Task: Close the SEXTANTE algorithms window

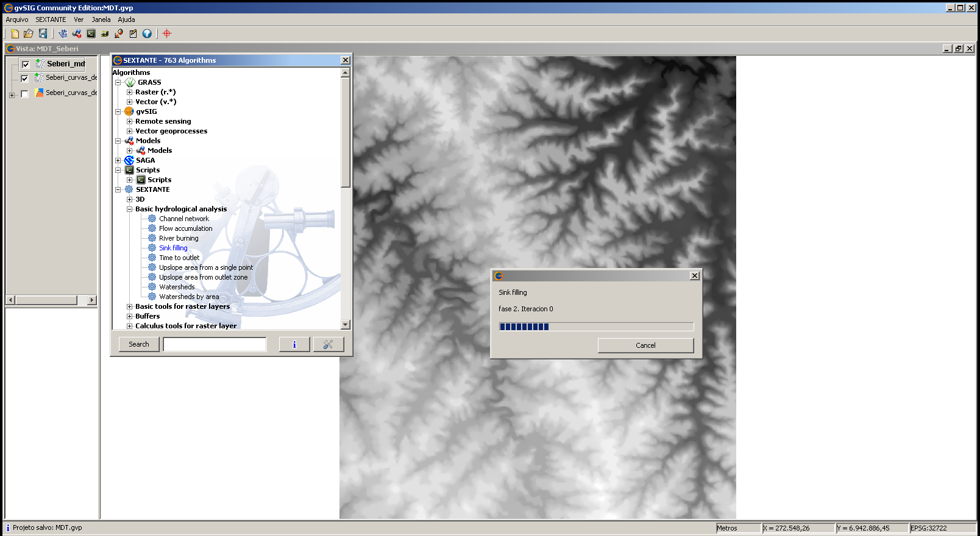Action: [x=346, y=60]
